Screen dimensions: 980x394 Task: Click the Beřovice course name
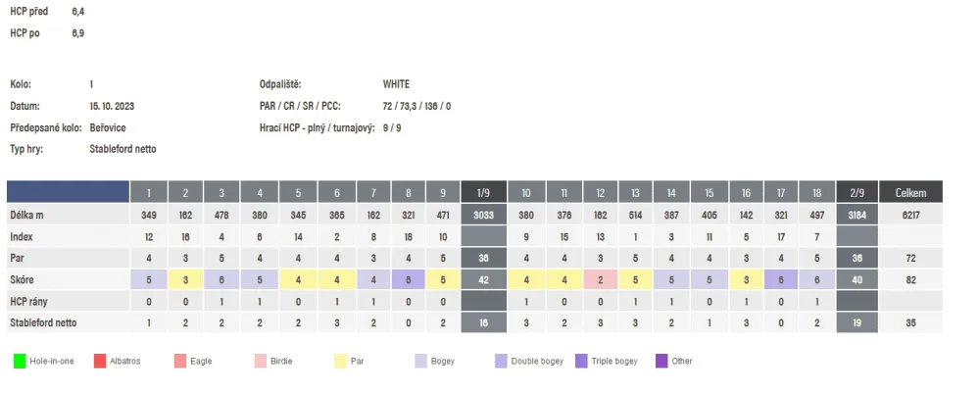coord(108,127)
